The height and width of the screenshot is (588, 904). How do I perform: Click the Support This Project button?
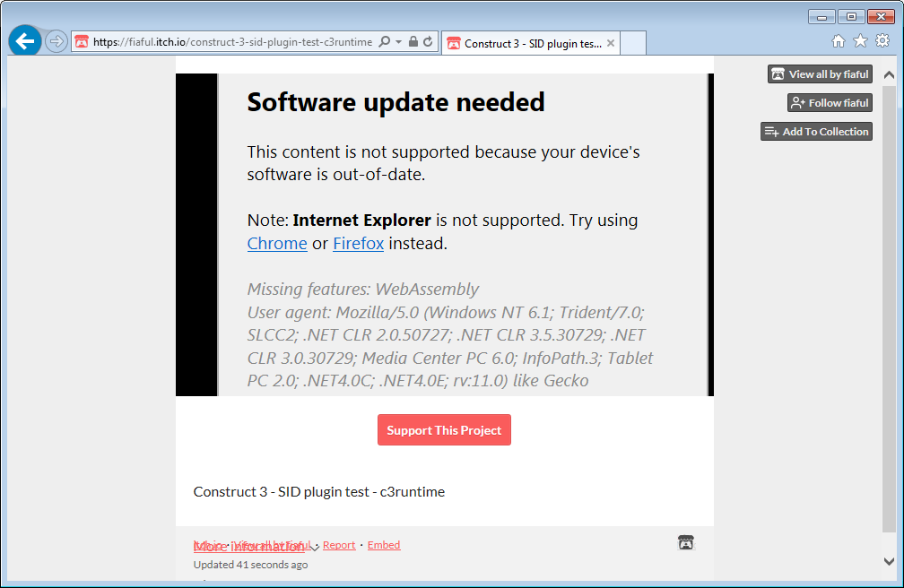444,430
